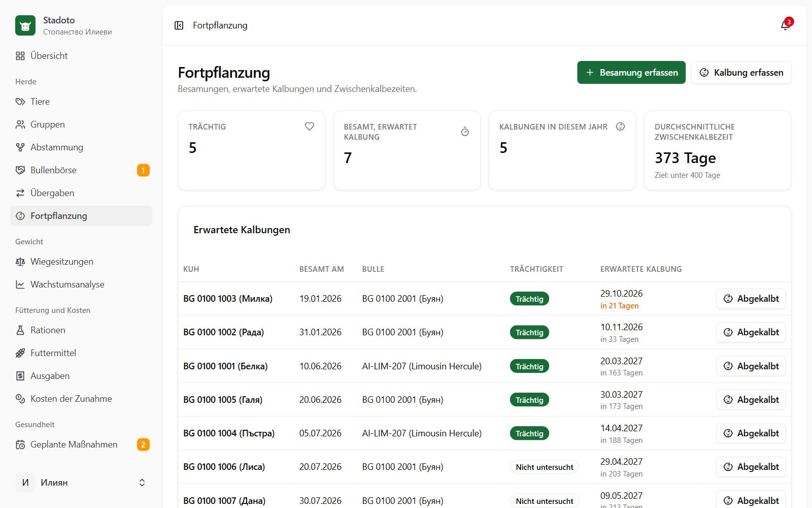Click cow BG 0100 1001 (Белка)

pyautogui.click(x=225, y=366)
